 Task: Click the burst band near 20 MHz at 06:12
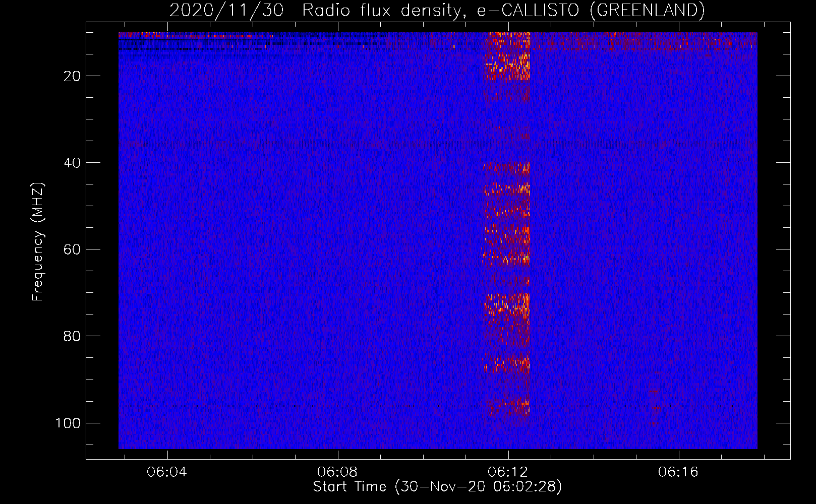click(x=507, y=66)
